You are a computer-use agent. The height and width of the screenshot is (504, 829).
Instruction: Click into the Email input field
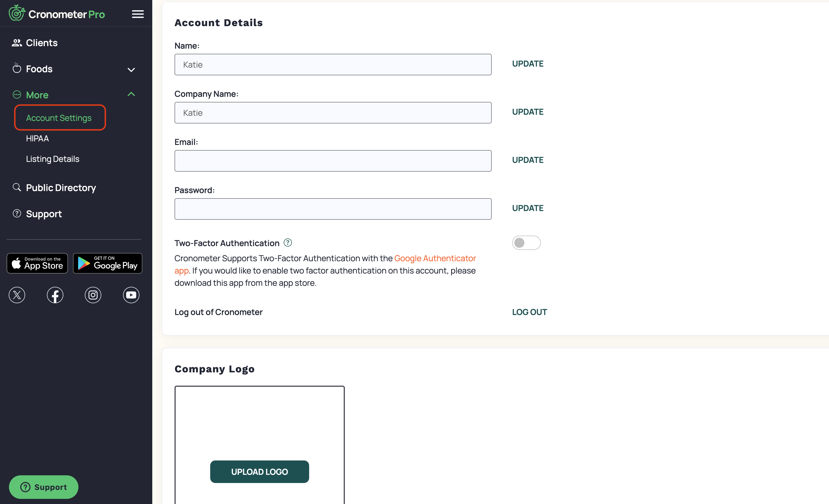click(333, 161)
